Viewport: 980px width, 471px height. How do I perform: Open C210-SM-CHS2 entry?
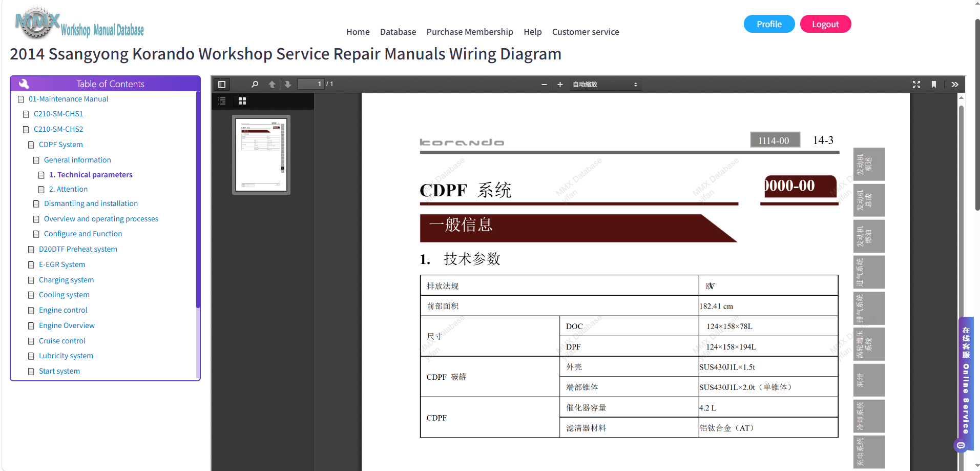pyautogui.click(x=58, y=129)
